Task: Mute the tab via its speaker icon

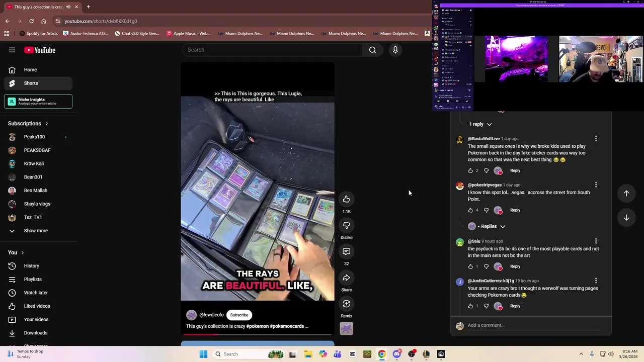Action: coord(68,7)
